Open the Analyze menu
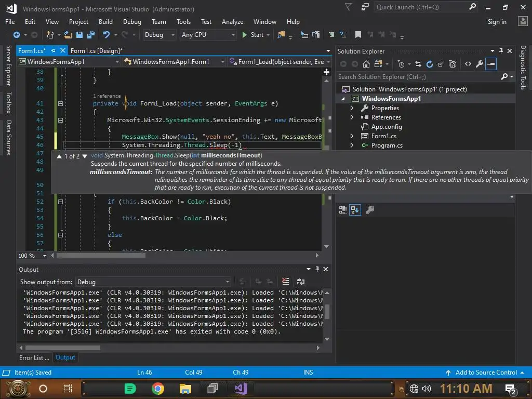Screen dimensions: 532x399 click(x=232, y=22)
